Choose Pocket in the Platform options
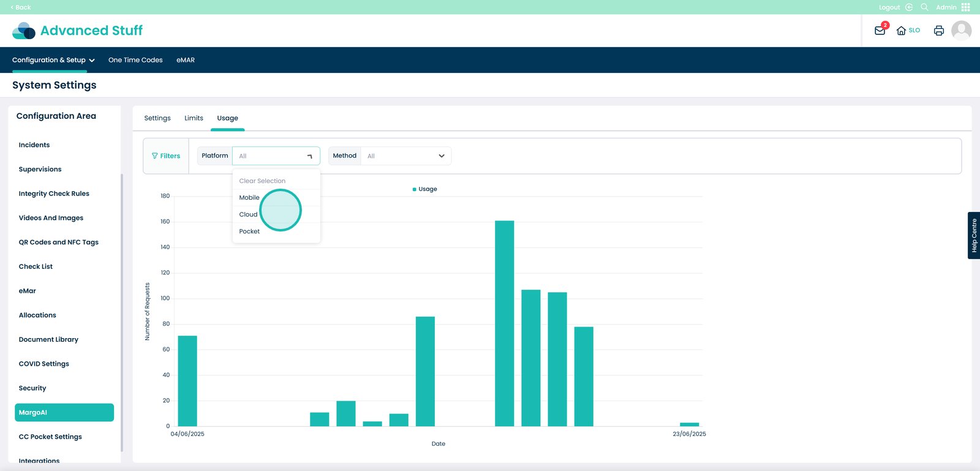 (x=249, y=232)
